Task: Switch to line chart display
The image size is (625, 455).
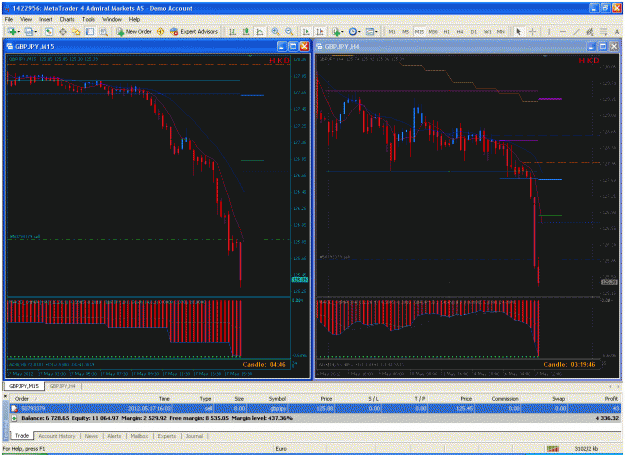Action: coord(260,31)
